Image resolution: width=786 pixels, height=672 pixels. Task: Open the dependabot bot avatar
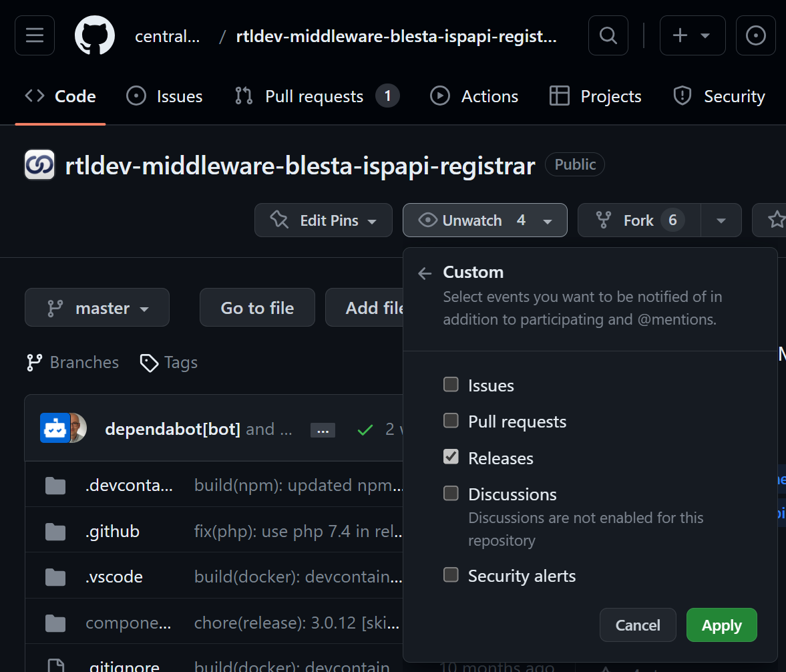(x=55, y=428)
